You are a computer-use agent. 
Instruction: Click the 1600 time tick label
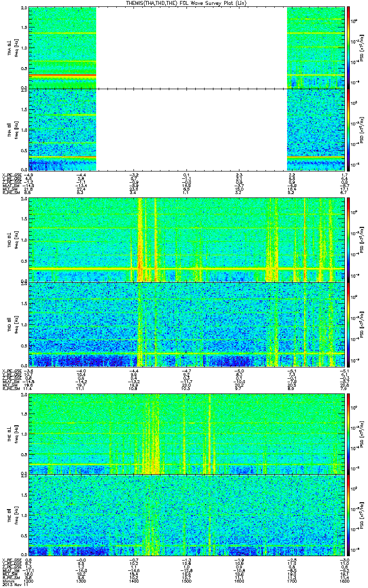(x=239, y=581)
